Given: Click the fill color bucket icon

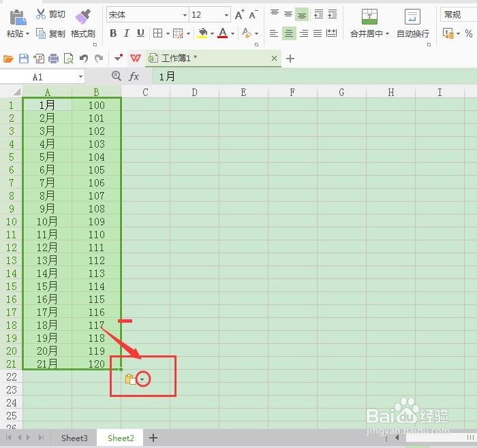Looking at the screenshot, I should [202, 33].
